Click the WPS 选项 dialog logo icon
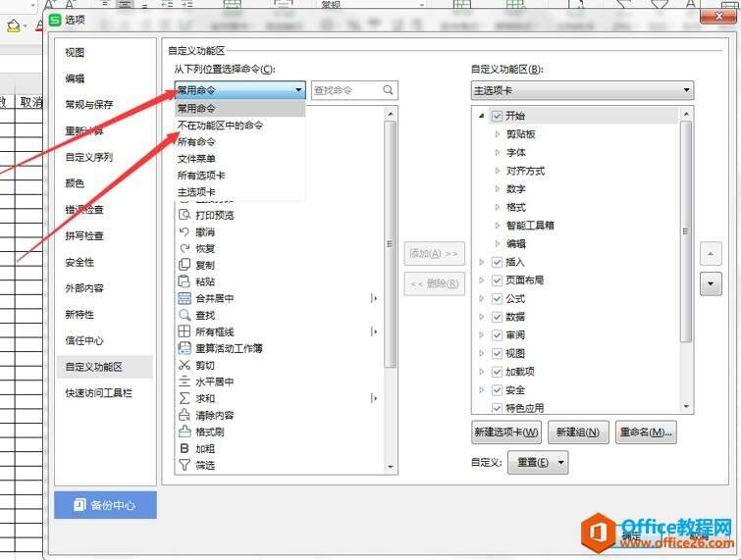The width and height of the screenshot is (741, 560). click(56, 20)
